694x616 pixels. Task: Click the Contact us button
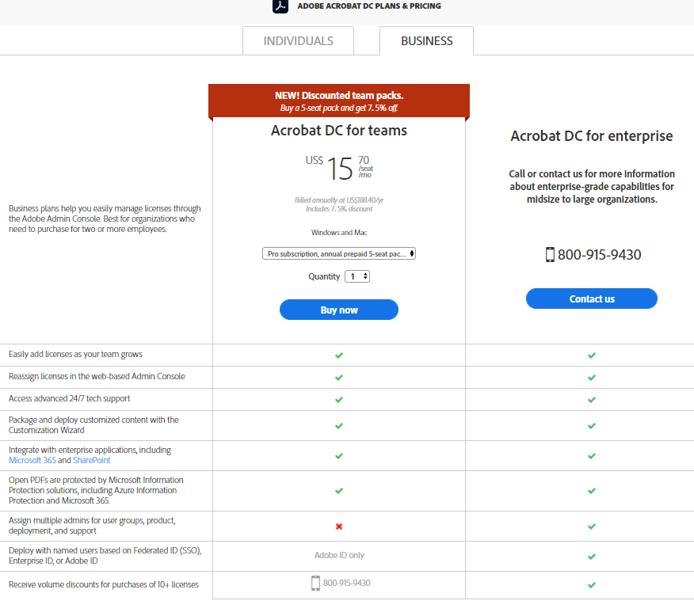click(x=592, y=298)
